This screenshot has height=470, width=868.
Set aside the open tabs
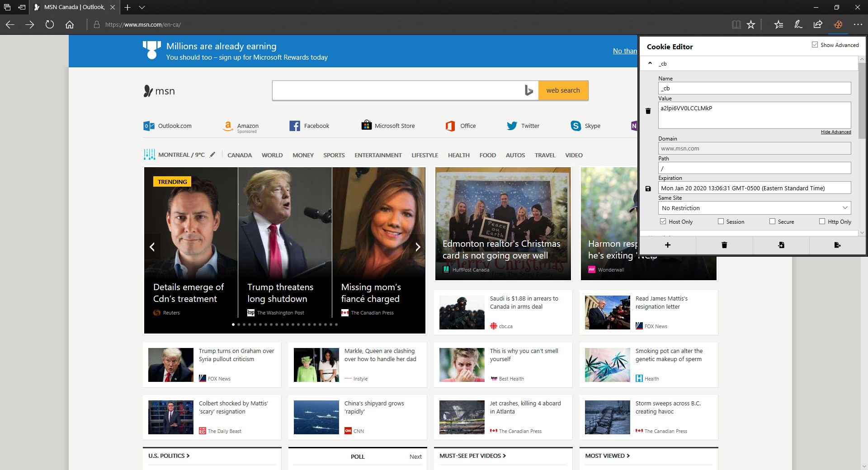pos(22,7)
